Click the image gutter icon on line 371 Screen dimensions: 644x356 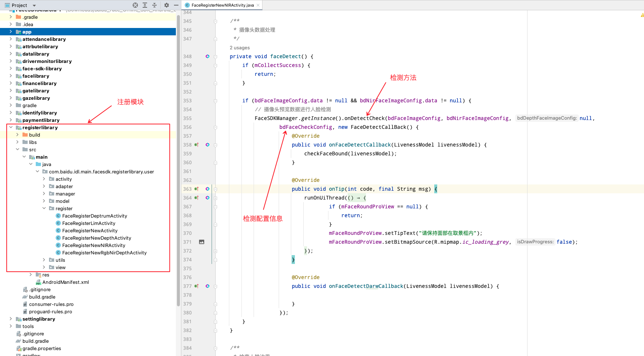[202, 242]
